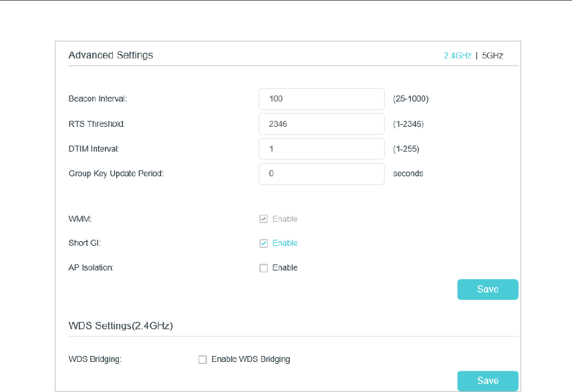572x392 pixels.
Task: Save the Advanced Settings section
Action: 488,289
